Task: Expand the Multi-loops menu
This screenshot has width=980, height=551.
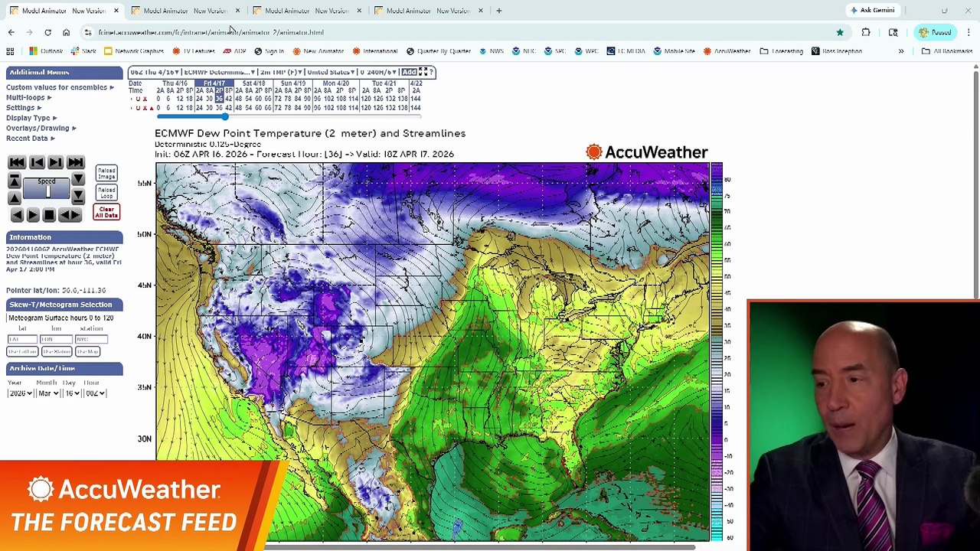Action: (29, 98)
